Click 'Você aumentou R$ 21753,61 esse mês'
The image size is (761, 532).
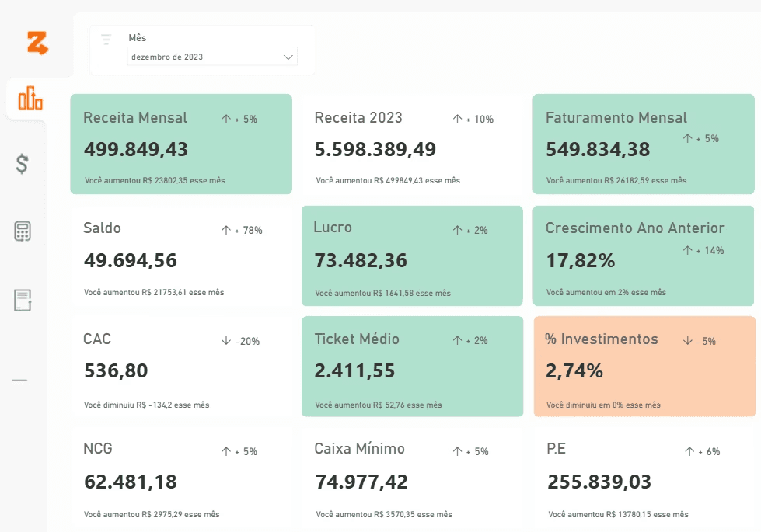[154, 293]
